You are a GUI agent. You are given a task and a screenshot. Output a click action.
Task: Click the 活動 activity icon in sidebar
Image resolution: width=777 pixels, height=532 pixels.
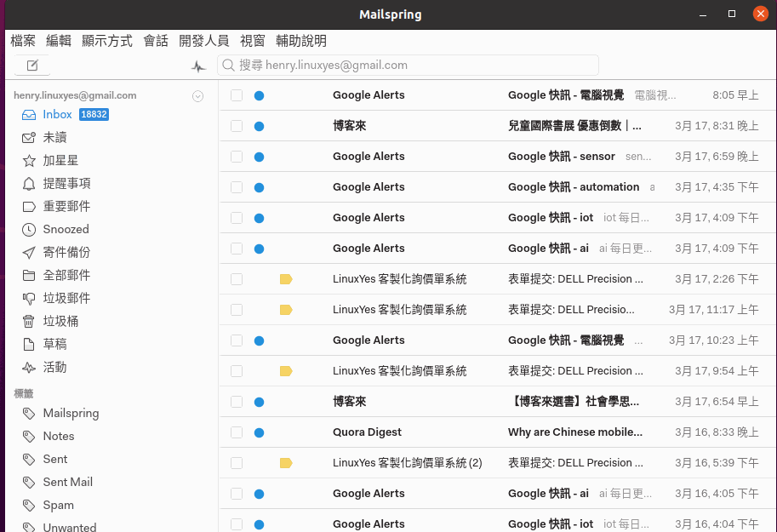29,368
